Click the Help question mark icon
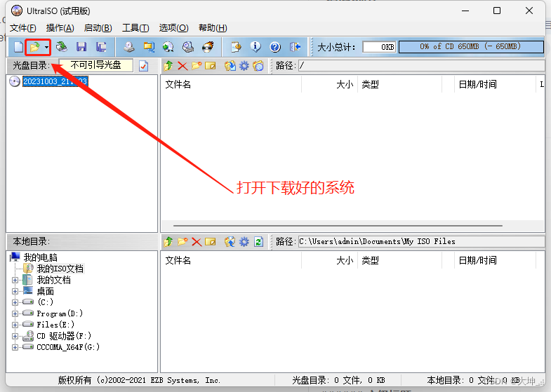This screenshot has width=551, height=392. [275, 47]
